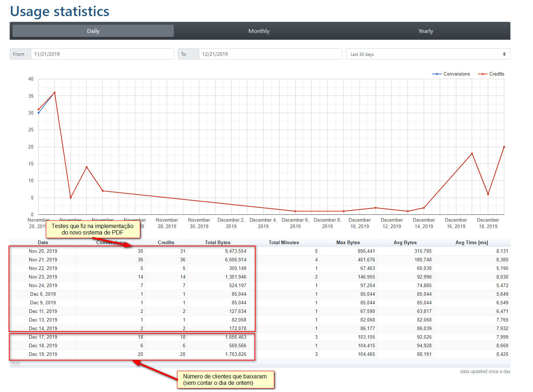Image resolution: width=533 pixels, height=392 pixels.
Task: Toggle the Credits series in chart legend
Action: [x=491, y=74]
